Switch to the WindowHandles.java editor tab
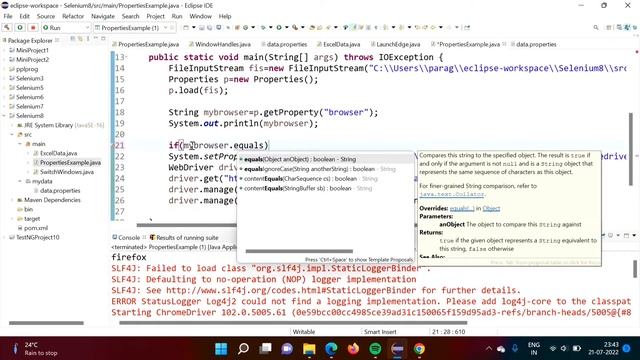The image size is (640, 360). pos(220,44)
